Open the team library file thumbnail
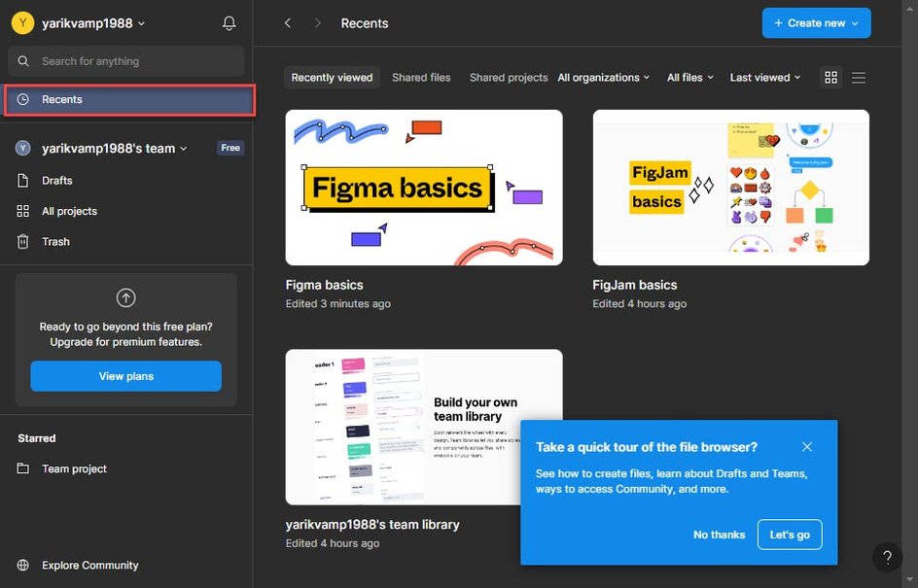 point(424,427)
